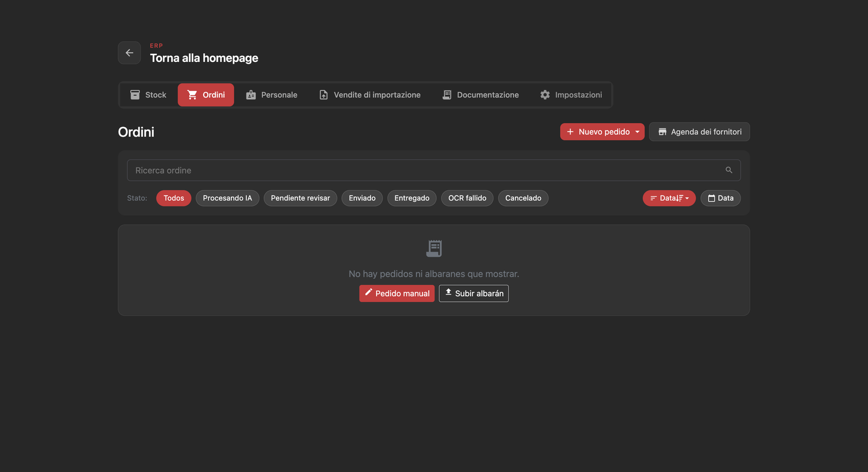Filter by Enviado status
The width and height of the screenshot is (868, 472).
(362, 198)
